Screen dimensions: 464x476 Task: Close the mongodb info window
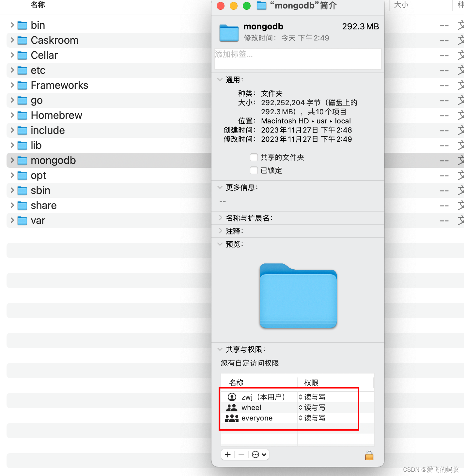click(x=221, y=6)
